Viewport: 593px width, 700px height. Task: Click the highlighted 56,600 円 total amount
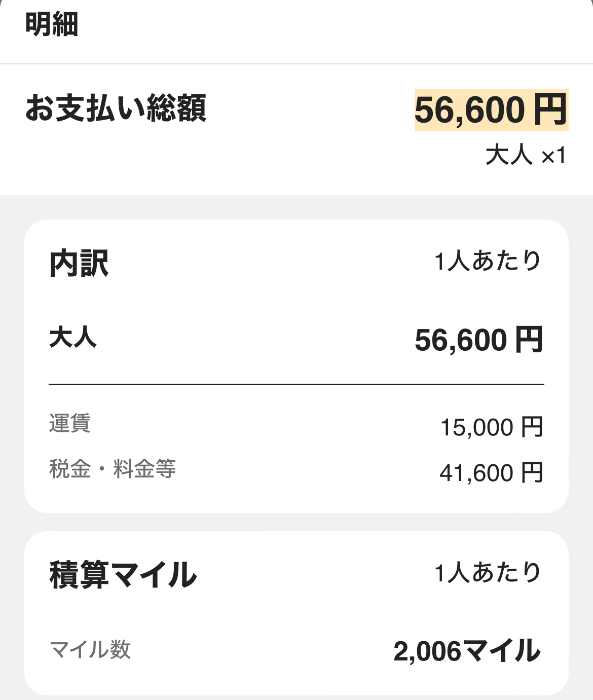(x=491, y=110)
